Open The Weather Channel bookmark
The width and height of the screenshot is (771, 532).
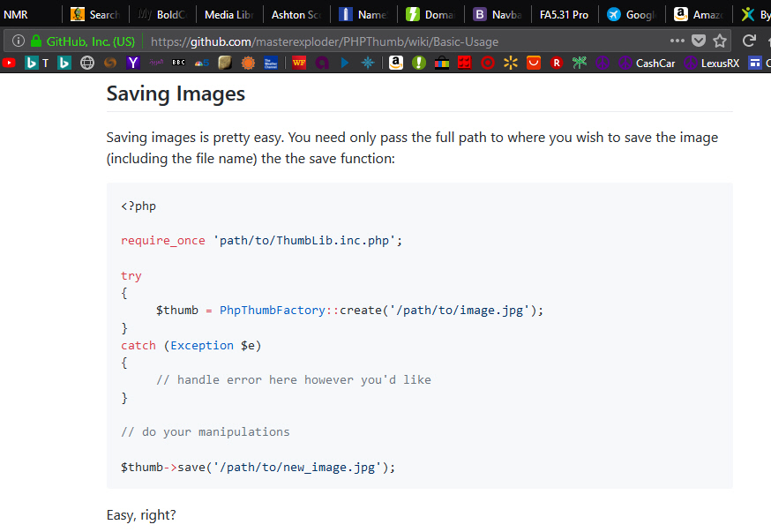(271, 63)
